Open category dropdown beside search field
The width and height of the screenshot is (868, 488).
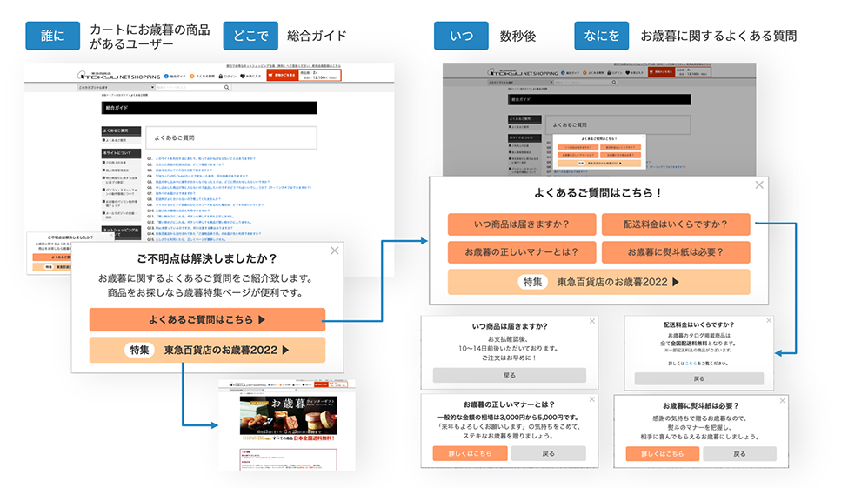click(116, 88)
